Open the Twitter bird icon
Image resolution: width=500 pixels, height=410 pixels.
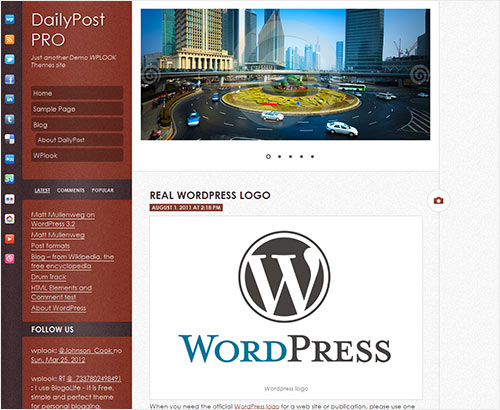pyautogui.click(x=10, y=59)
